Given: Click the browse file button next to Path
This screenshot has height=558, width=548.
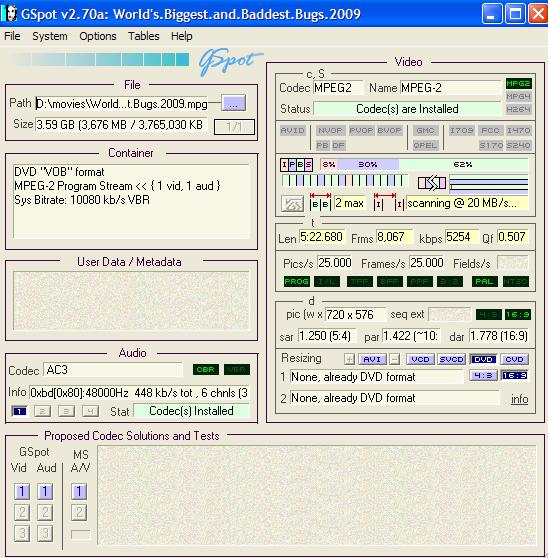Looking at the screenshot, I should pos(233,103).
